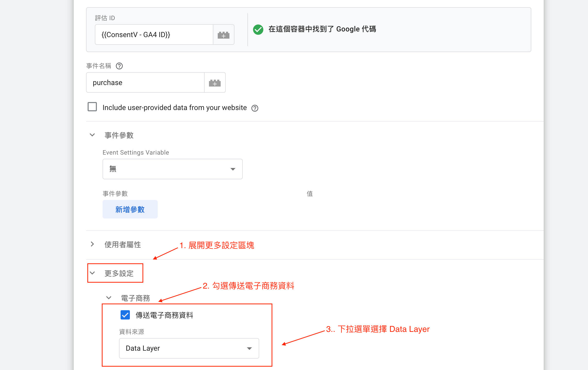
Task: Open the 資料來源 Data Layer dropdown
Action: tap(189, 348)
